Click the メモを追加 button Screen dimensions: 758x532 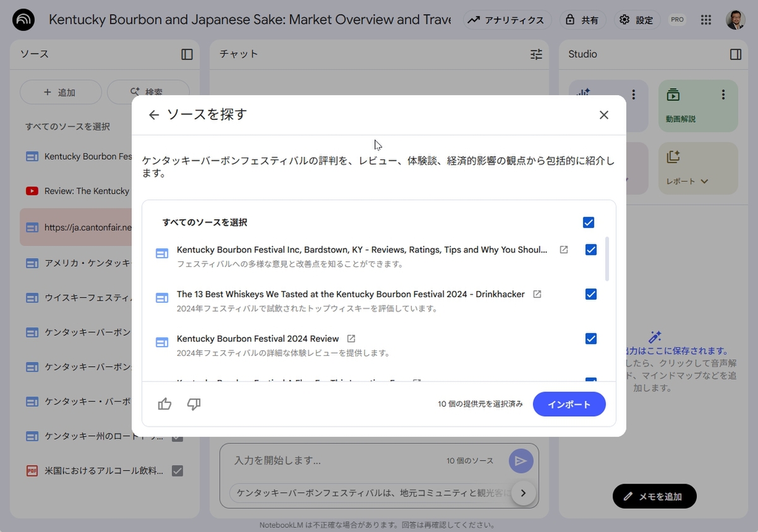pyautogui.click(x=654, y=497)
